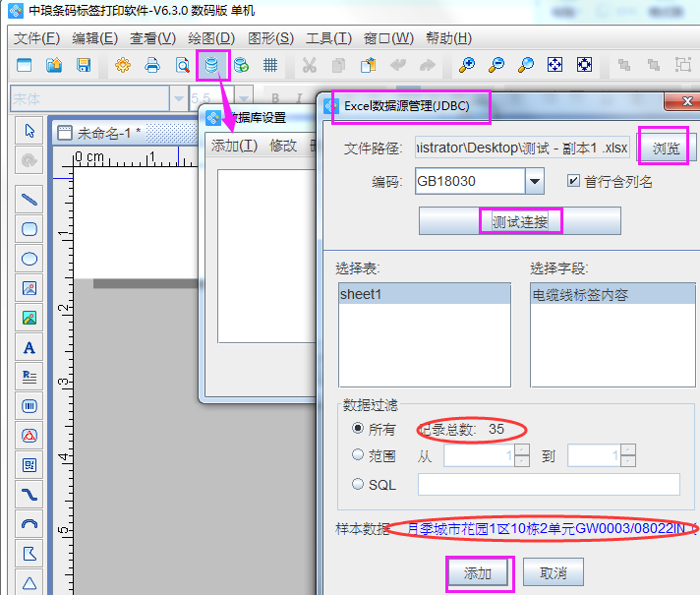Select sheet1 in the table list
The image size is (700, 595).
click(x=425, y=294)
